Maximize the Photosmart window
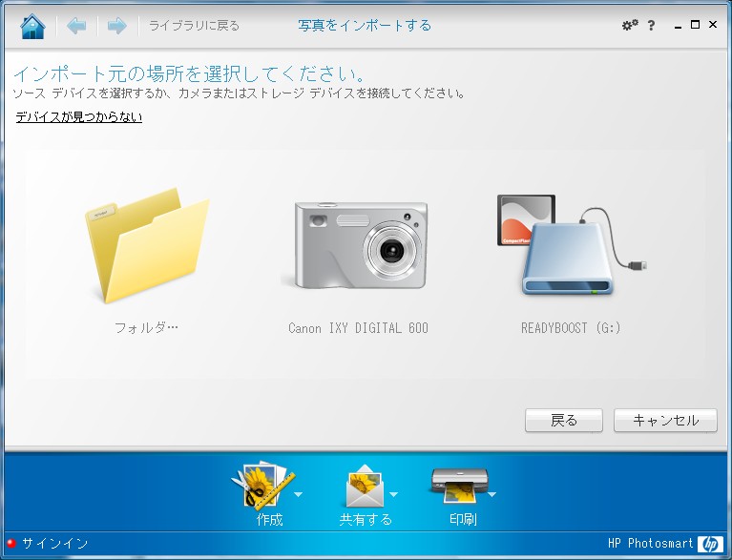Viewport: 732px width, 560px height. (695, 25)
